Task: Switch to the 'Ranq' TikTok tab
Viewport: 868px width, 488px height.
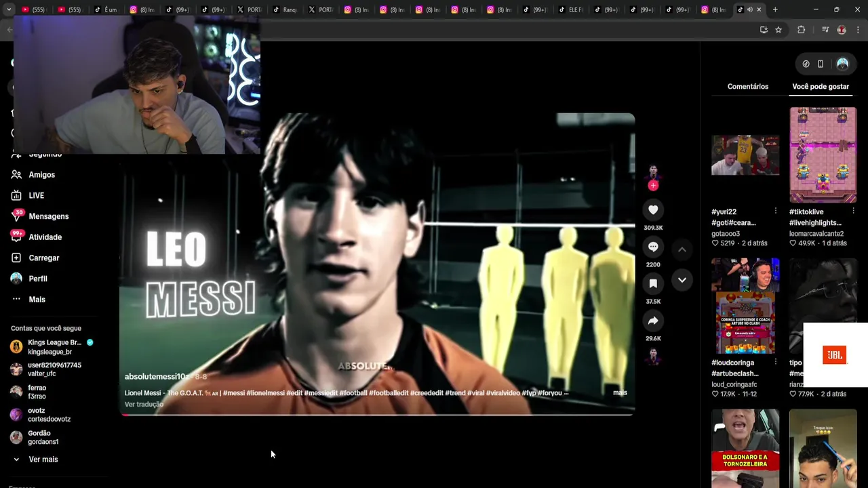Action: click(x=285, y=9)
